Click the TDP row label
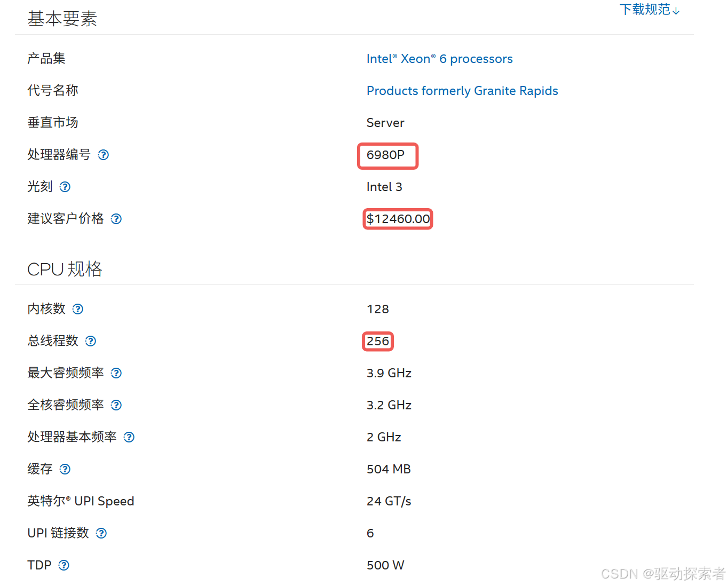The height and width of the screenshot is (586, 728). tap(39, 565)
